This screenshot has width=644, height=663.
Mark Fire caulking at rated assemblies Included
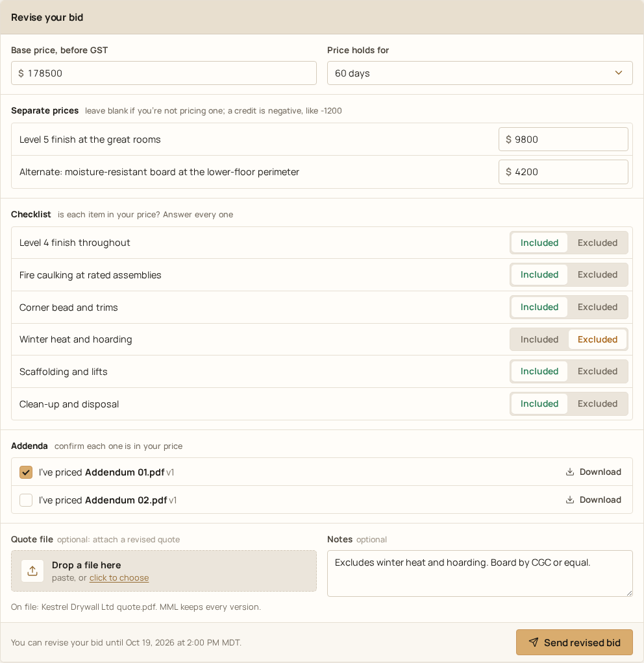[x=539, y=275]
